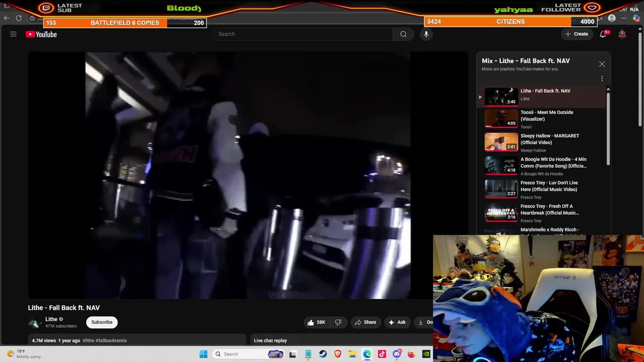Reload the page with the refresh icon
Screen dimensions: 644x362
[x=19, y=18]
